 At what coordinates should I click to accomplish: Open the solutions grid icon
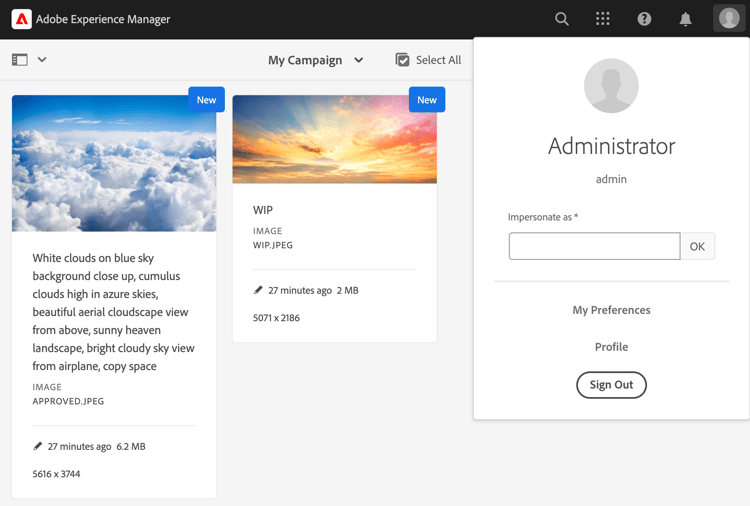point(603,19)
